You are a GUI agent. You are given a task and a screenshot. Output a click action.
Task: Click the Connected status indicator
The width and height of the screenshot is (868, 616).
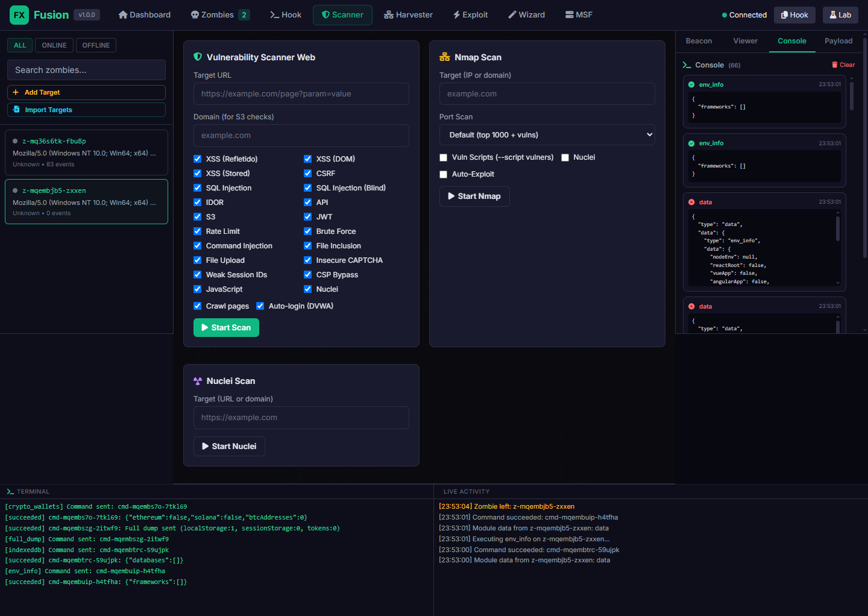click(x=744, y=15)
